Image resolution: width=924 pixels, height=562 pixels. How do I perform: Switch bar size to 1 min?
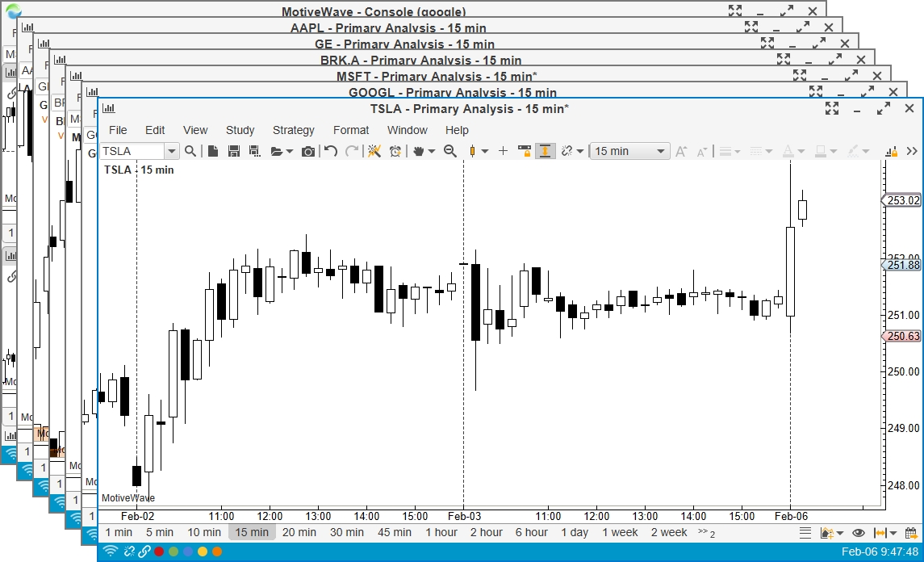coord(119,532)
